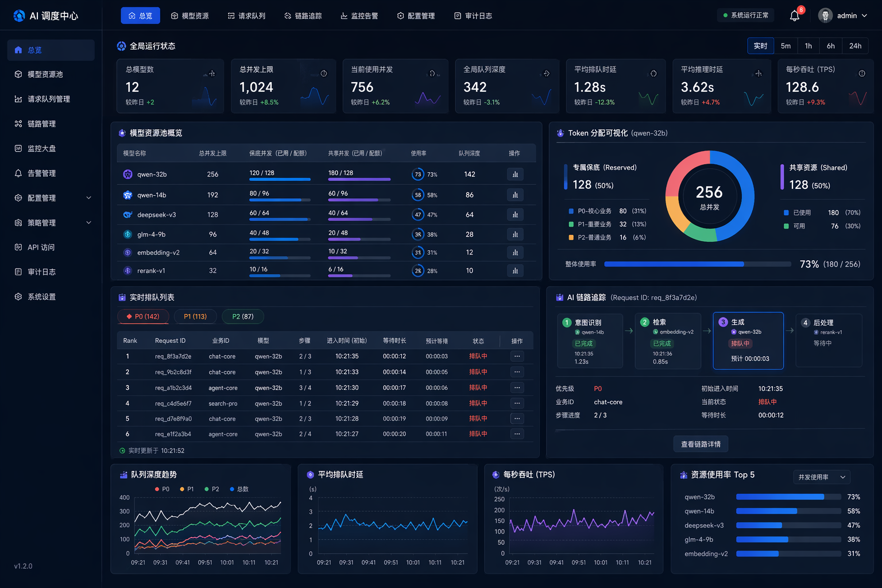This screenshot has width=882, height=588.
Task: Open the admin user menu
Action: [843, 16]
